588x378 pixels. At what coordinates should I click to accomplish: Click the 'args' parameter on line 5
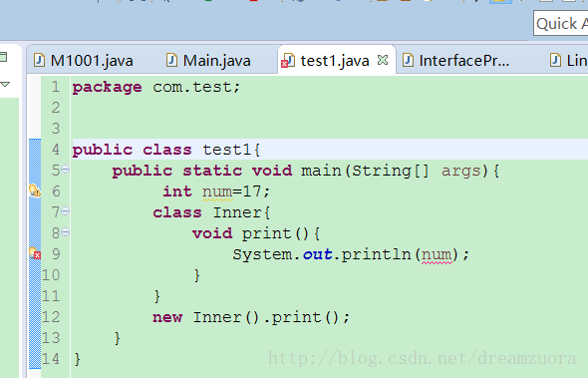[x=460, y=172]
